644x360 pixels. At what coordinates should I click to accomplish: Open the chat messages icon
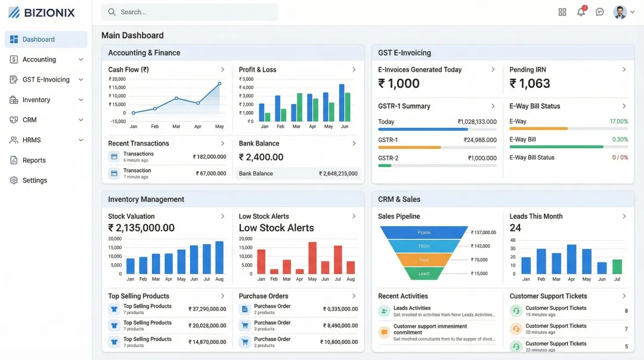(x=600, y=12)
